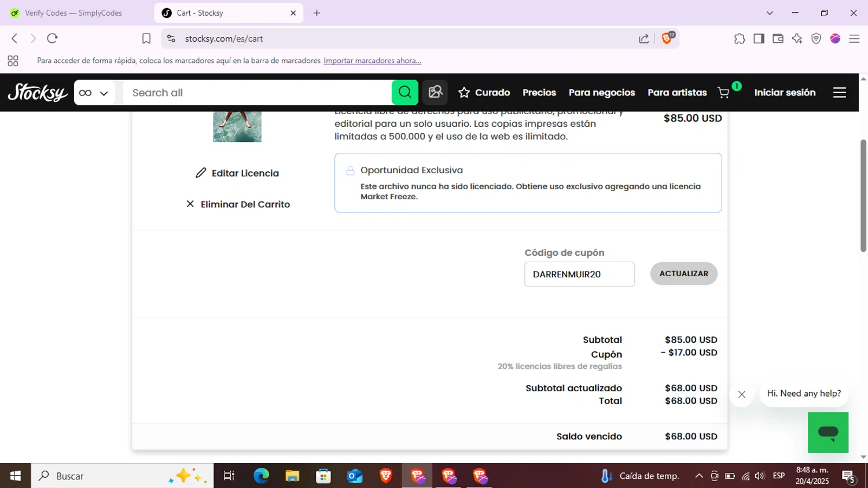Screen dimensions: 868x488
Task: Click the taskbar volume icon
Action: click(760, 476)
